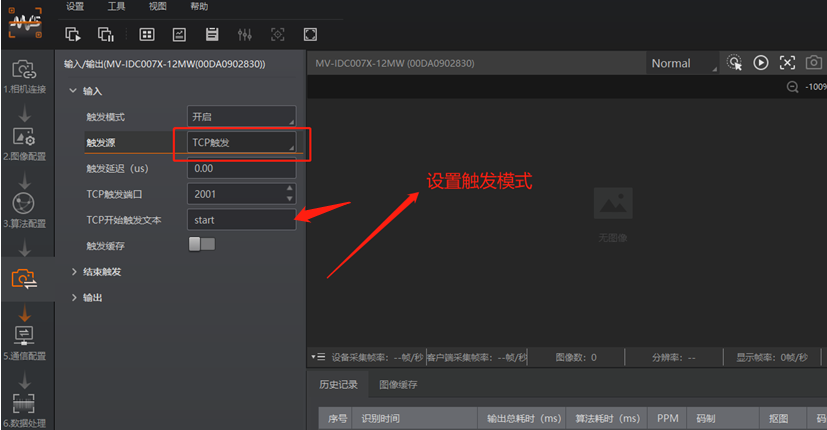Open the 工具 menu
Viewport: 827px width, 430px height.
pos(116,6)
